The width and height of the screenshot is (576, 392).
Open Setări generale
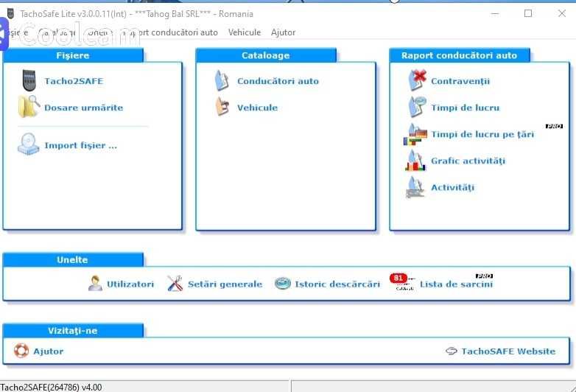(225, 284)
